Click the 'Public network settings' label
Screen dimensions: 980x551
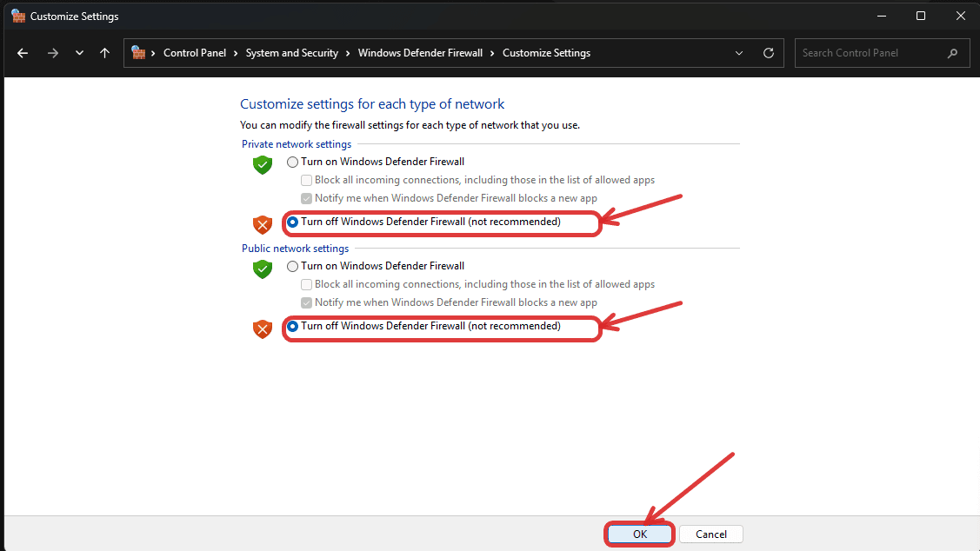295,249
